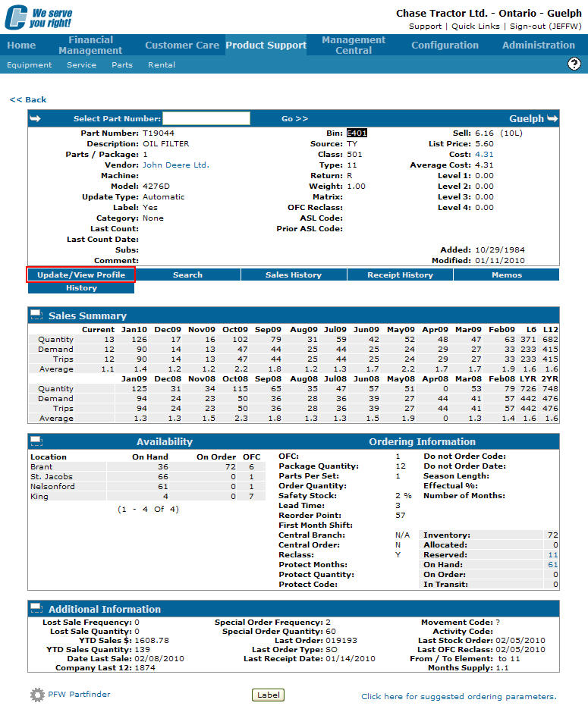Click part number value T19044
The height and width of the screenshot is (706, 588).
tap(158, 133)
